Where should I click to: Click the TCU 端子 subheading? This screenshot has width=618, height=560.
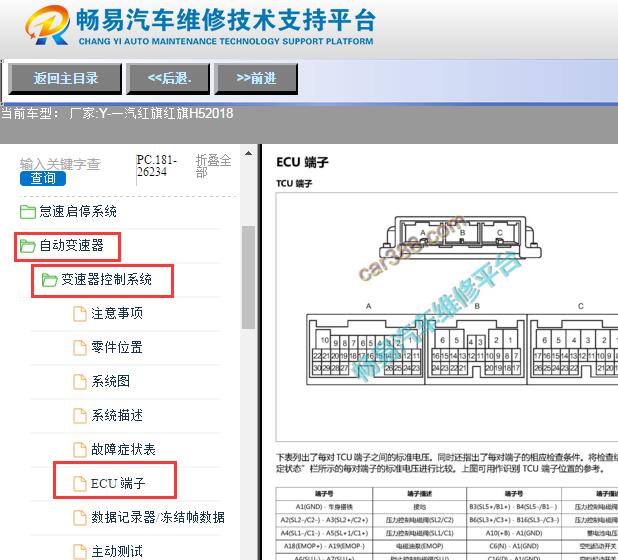coord(294,184)
